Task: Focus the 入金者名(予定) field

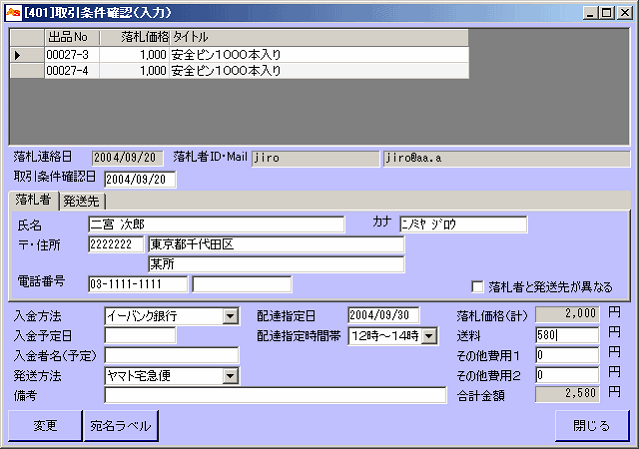Action: 172,355
